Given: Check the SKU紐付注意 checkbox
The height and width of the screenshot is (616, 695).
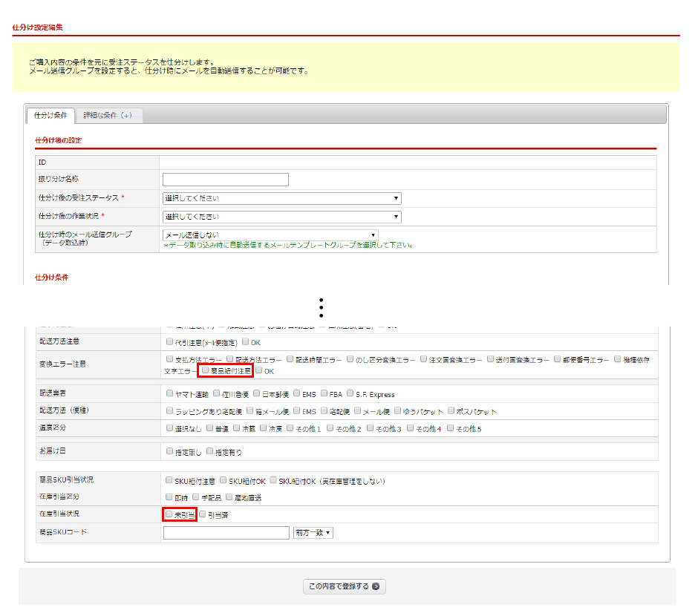Looking at the screenshot, I should pos(170,481).
